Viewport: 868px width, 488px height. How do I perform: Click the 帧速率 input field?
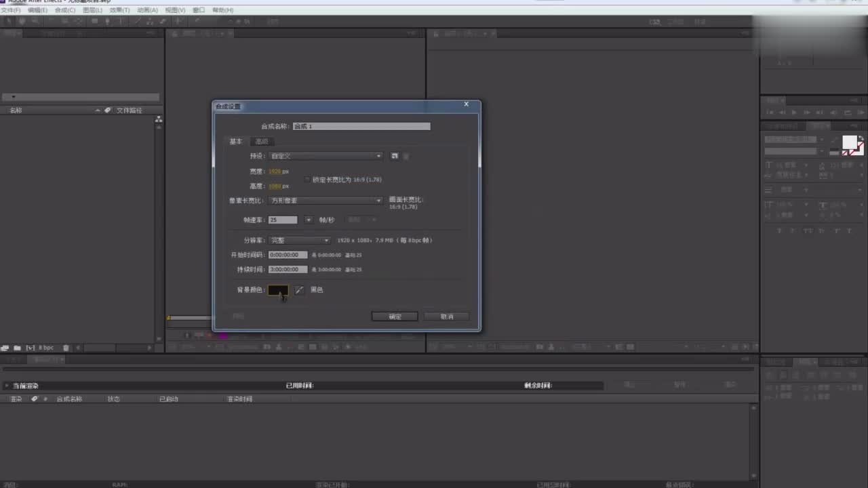click(x=283, y=220)
